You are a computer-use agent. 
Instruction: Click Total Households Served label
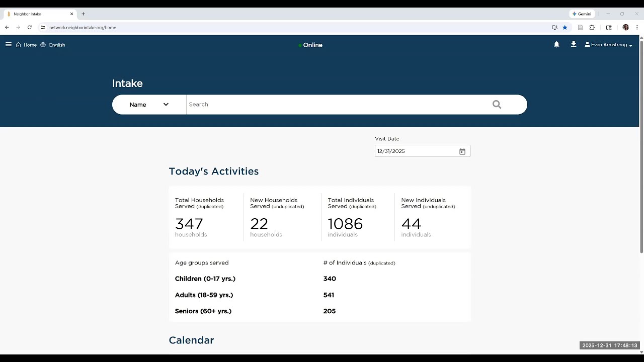(x=200, y=203)
